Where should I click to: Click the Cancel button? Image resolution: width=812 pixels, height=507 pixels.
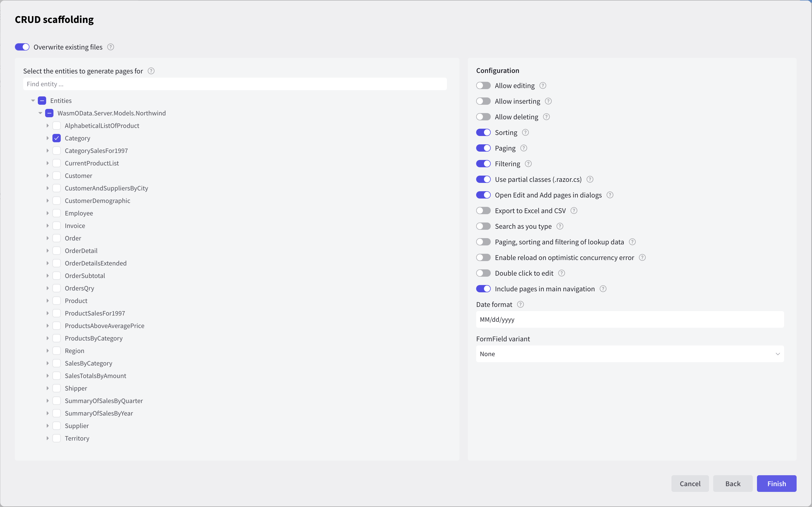(690, 484)
